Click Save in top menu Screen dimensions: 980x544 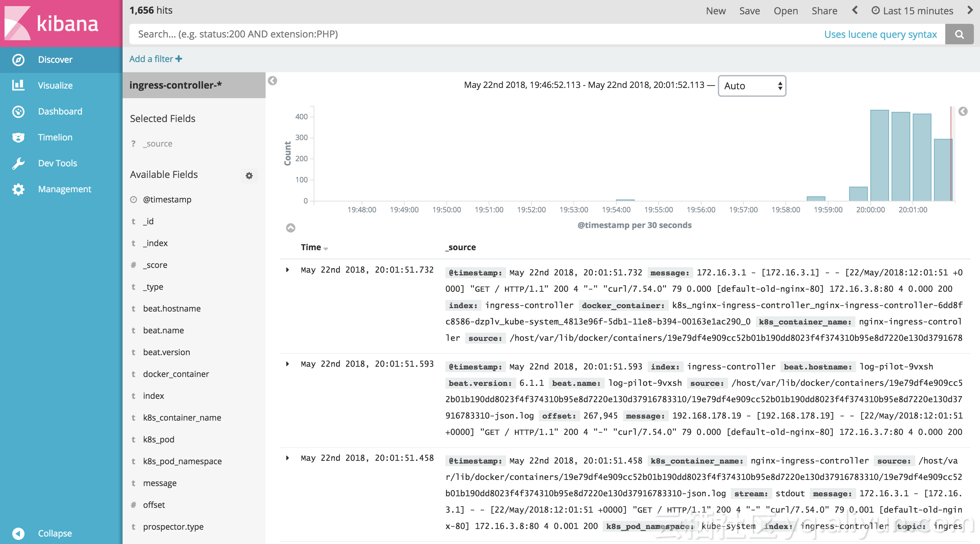pos(749,11)
